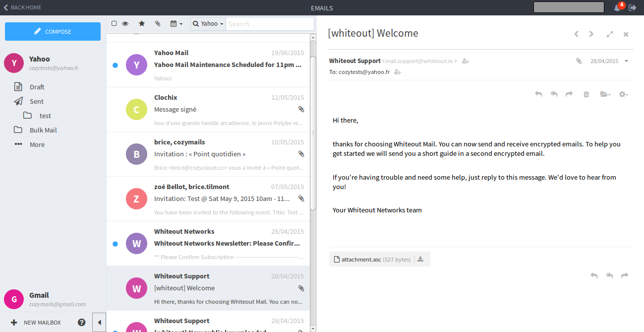Image resolution: width=644 pixels, height=332 pixels.
Task: Open the Yahoo search scope dropdown
Action: (x=208, y=23)
